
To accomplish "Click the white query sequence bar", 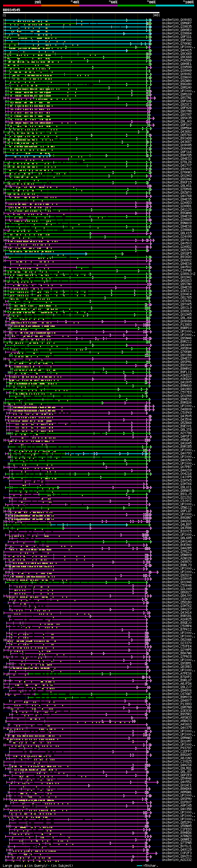I will point(81,12).
